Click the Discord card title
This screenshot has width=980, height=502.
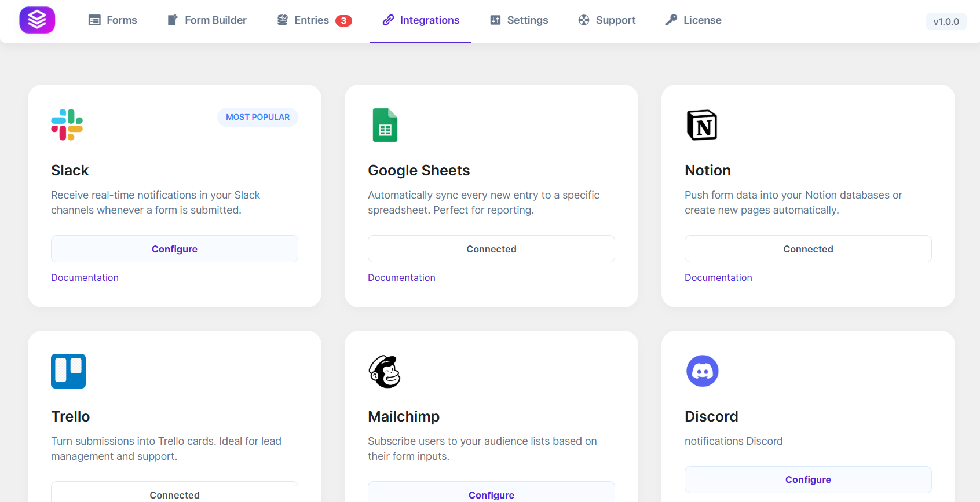coord(711,416)
